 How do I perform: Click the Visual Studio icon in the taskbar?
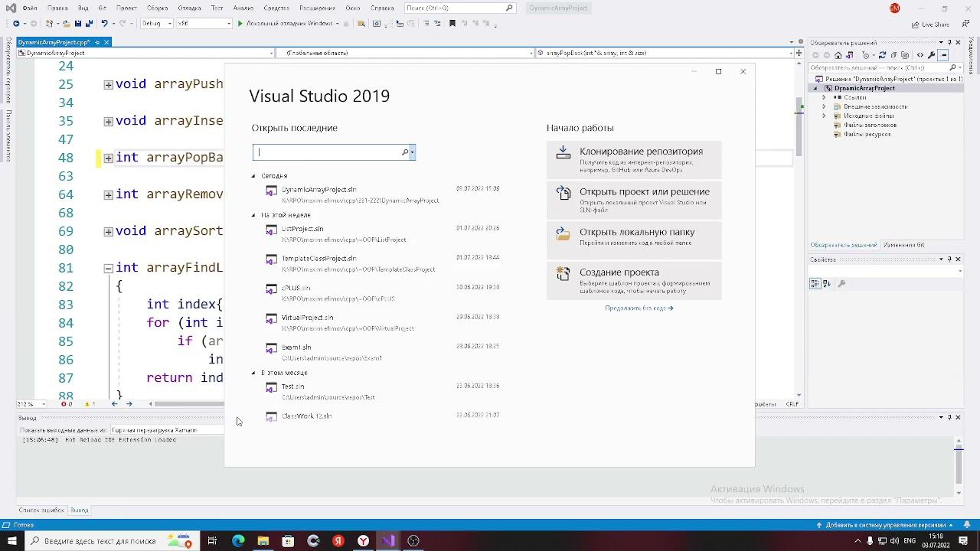[x=388, y=541]
